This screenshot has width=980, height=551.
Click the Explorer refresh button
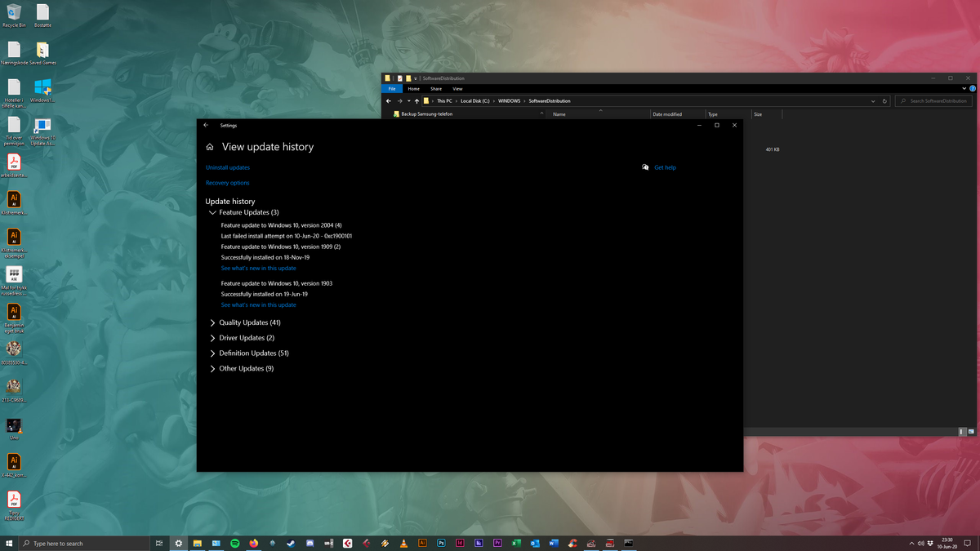[884, 101]
